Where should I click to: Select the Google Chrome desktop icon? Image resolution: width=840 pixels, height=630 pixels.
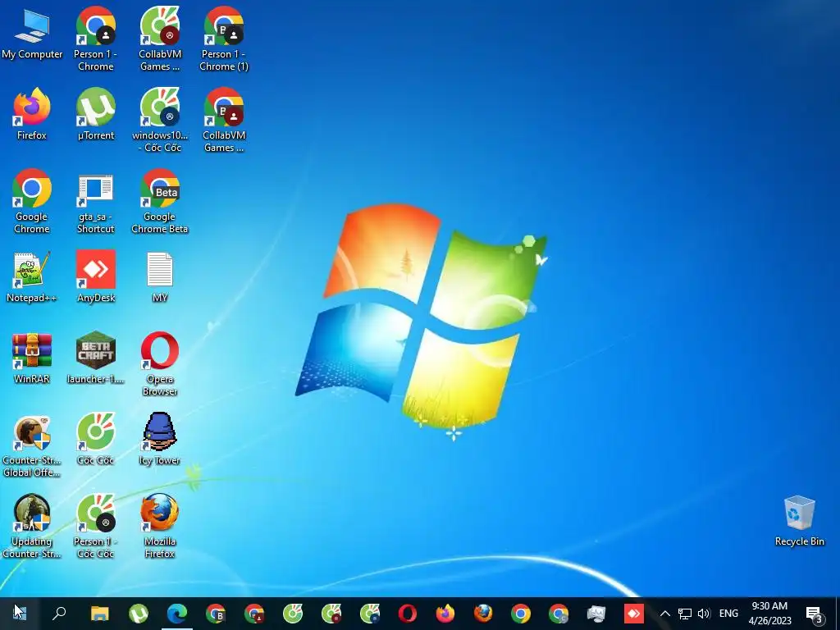pos(32,202)
